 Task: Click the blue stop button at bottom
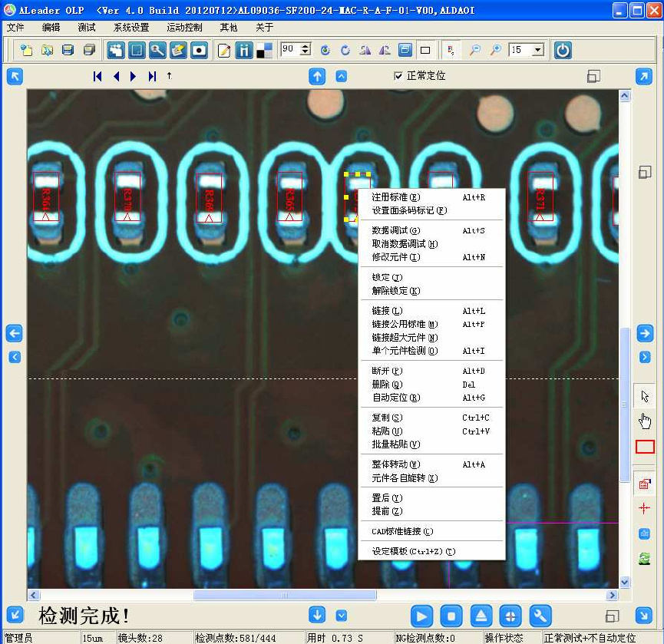pyautogui.click(x=451, y=616)
